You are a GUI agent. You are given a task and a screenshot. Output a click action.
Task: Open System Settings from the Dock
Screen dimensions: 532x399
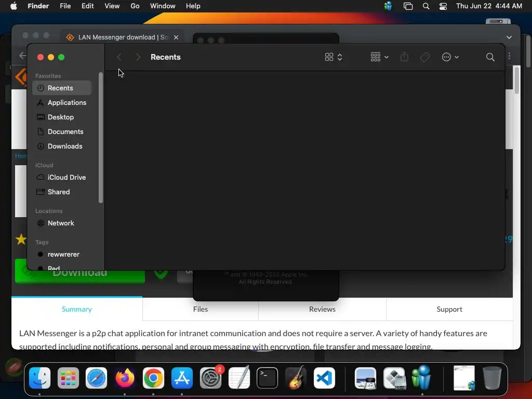coord(211,378)
